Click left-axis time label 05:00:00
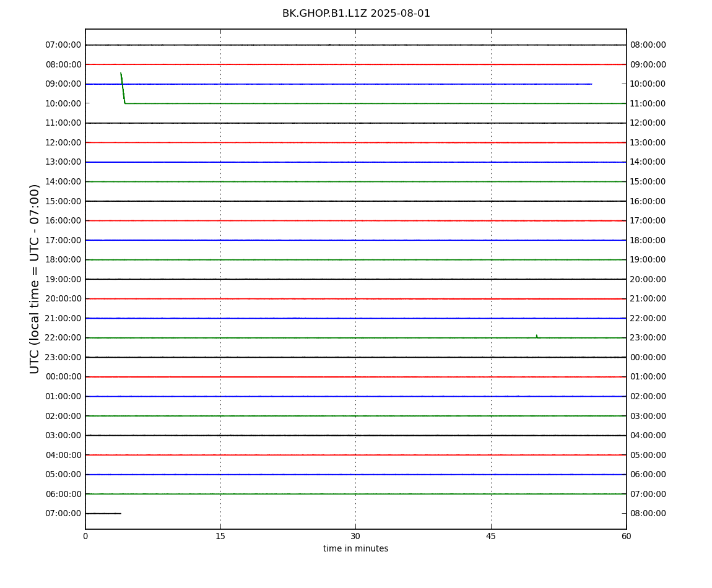The height and width of the screenshot is (588, 712). (x=64, y=475)
